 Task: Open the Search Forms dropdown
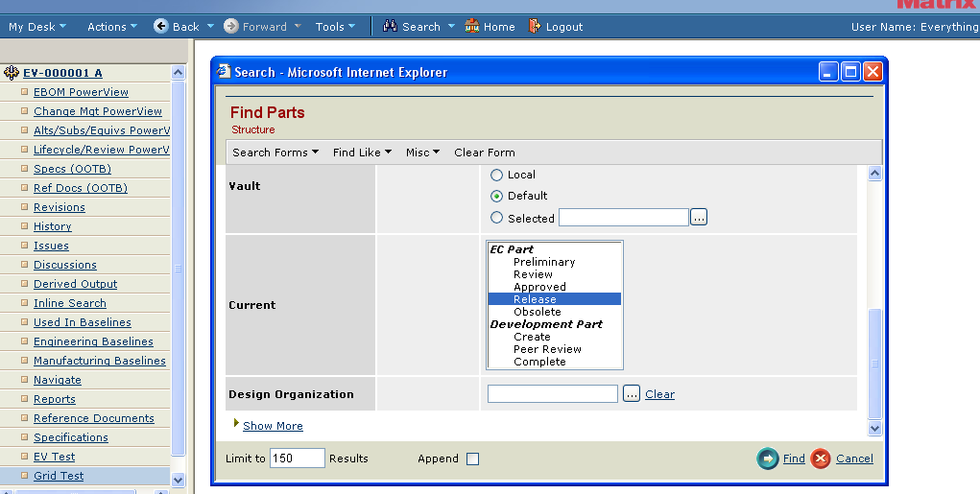pyautogui.click(x=275, y=153)
